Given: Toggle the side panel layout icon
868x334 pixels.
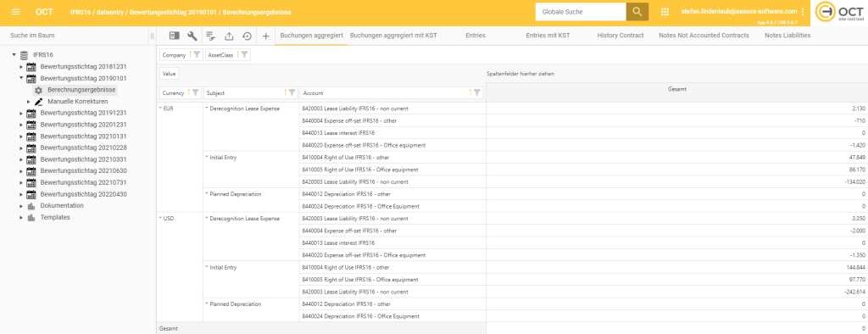Looking at the screenshot, I should click(x=175, y=36).
